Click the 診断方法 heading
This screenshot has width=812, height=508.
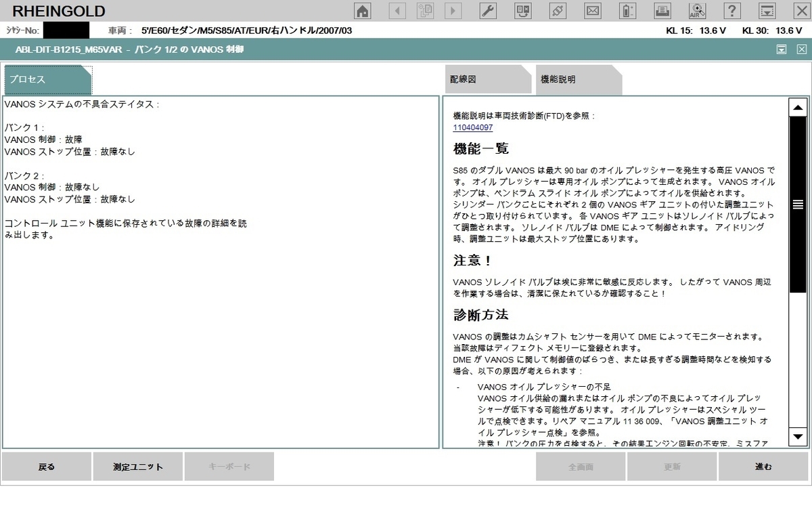[x=481, y=315]
